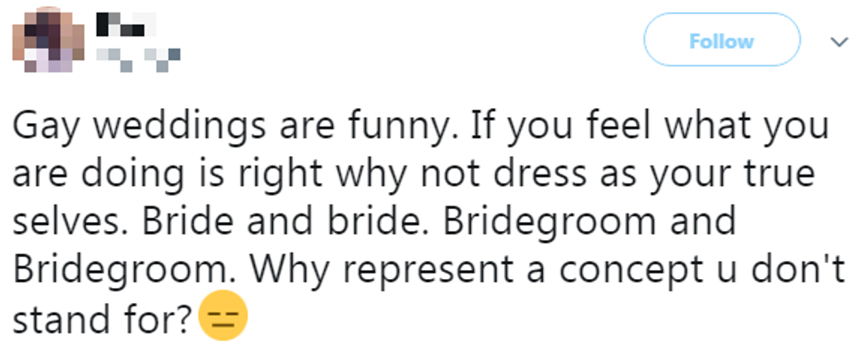
Task: Click the blurred display name
Action: point(127,24)
